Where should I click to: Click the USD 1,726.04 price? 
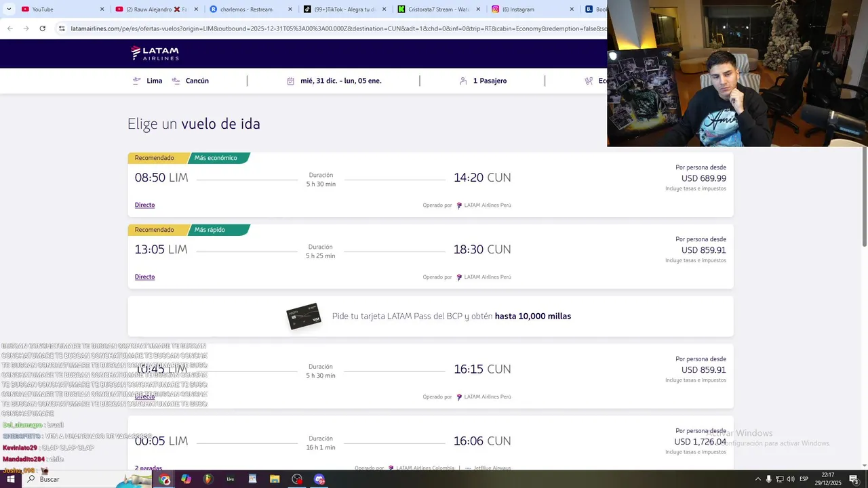coord(700,442)
